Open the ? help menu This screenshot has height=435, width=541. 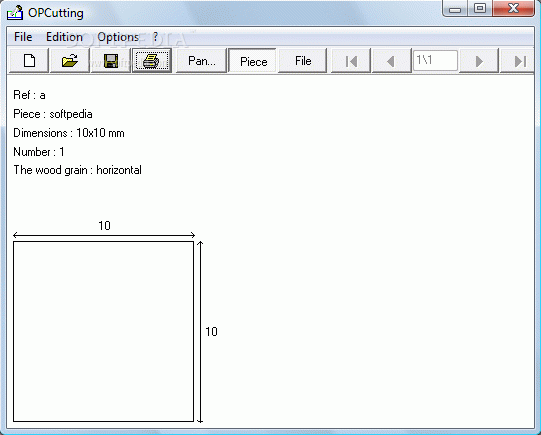point(156,37)
